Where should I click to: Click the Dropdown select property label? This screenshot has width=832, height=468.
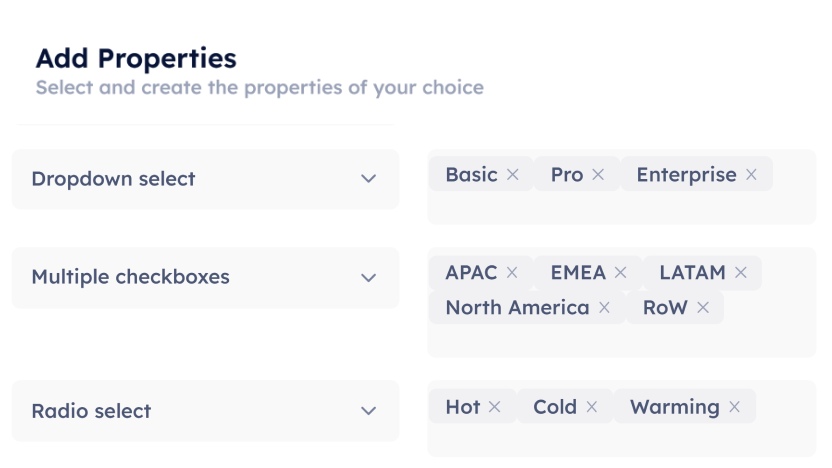coord(113,179)
